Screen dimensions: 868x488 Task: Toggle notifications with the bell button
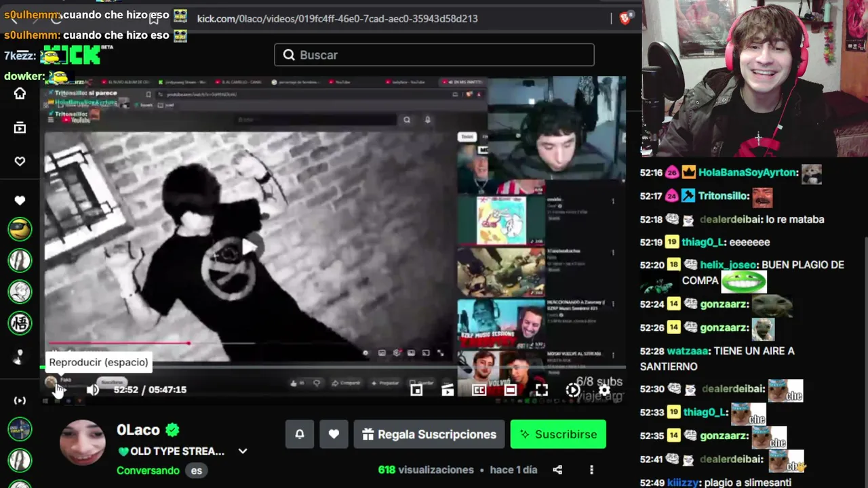point(300,434)
